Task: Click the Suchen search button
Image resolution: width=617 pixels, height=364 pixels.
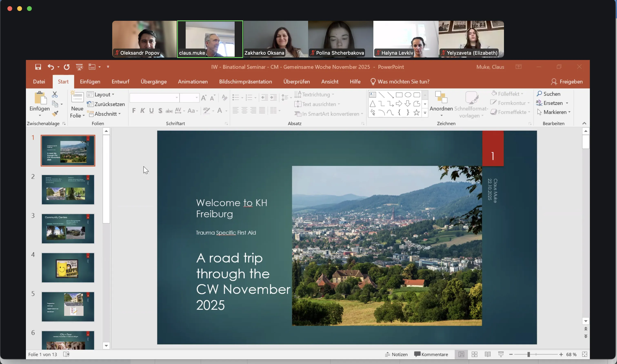Action: point(548,94)
